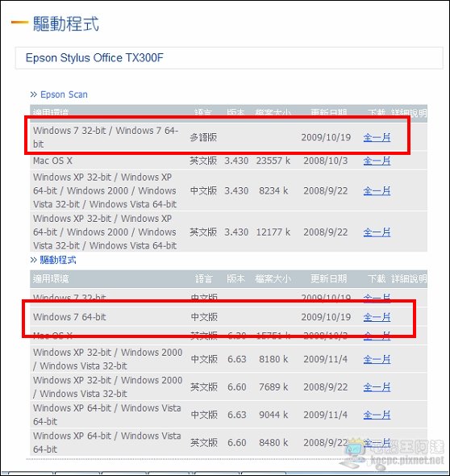The image size is (450, 476).
Task: Click 英文版 in the 7689 k row
Action: click(x=204, y=387)
